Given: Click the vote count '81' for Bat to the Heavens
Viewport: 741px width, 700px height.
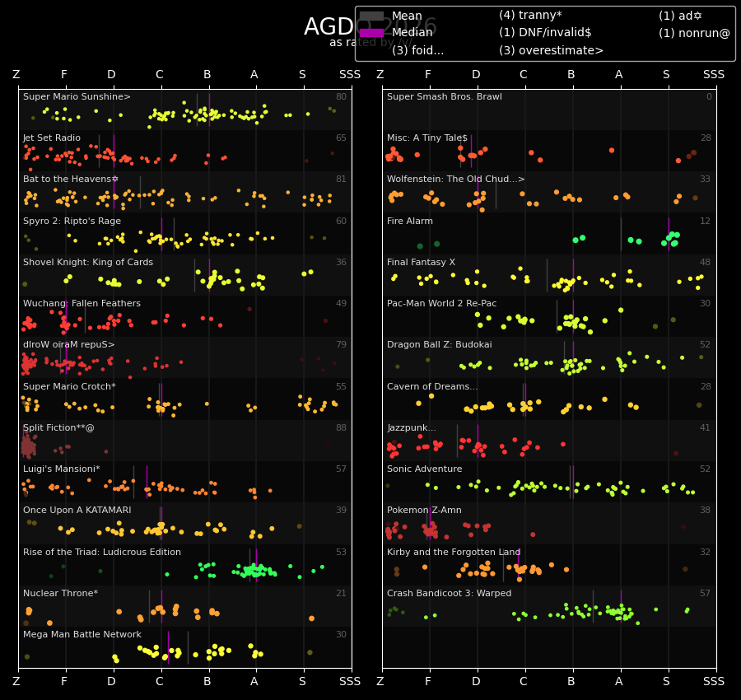Looking at the screenshot, I should (341, 179).
